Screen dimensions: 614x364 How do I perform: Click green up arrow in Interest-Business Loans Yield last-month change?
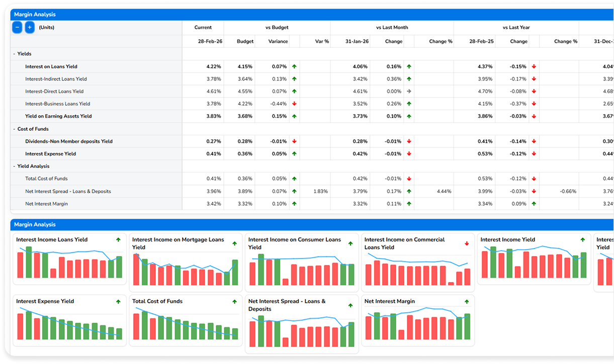(x=409, y=104)
